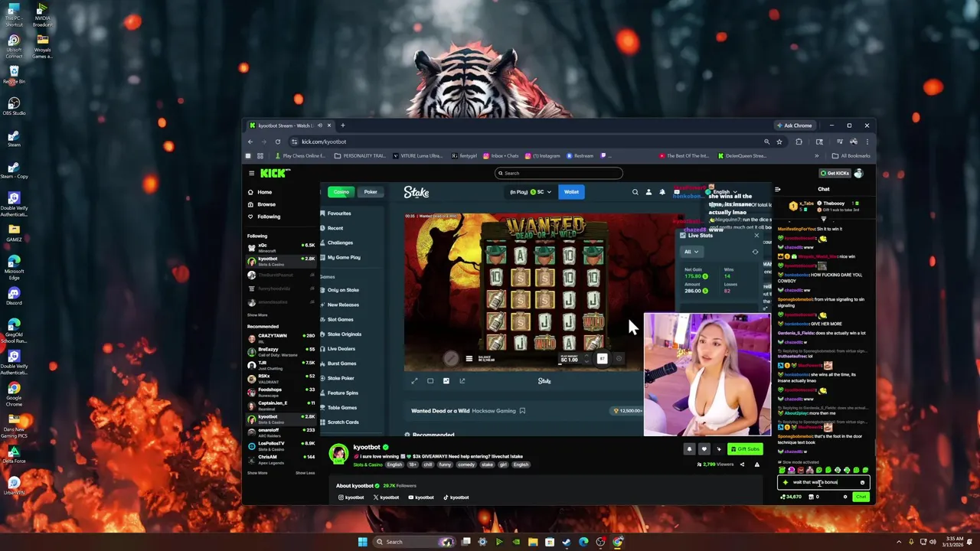
Task: Collapse the chat panel icon
Action: tap(778, 189)
